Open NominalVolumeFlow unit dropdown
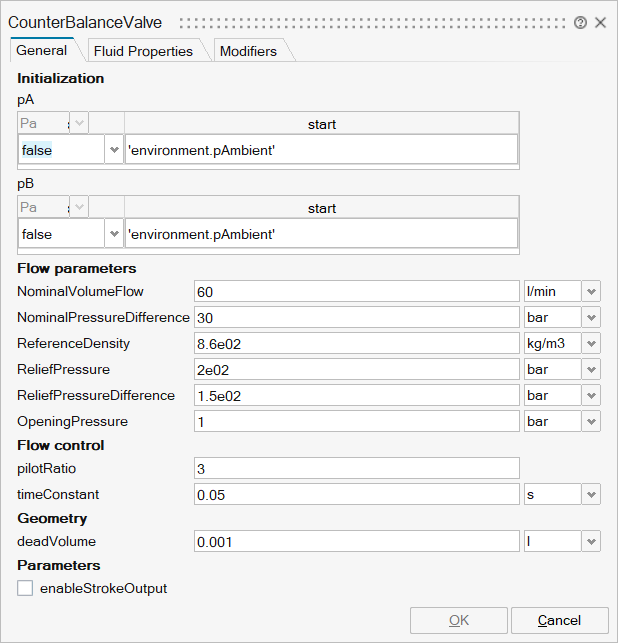 click(x=592, y=291)
